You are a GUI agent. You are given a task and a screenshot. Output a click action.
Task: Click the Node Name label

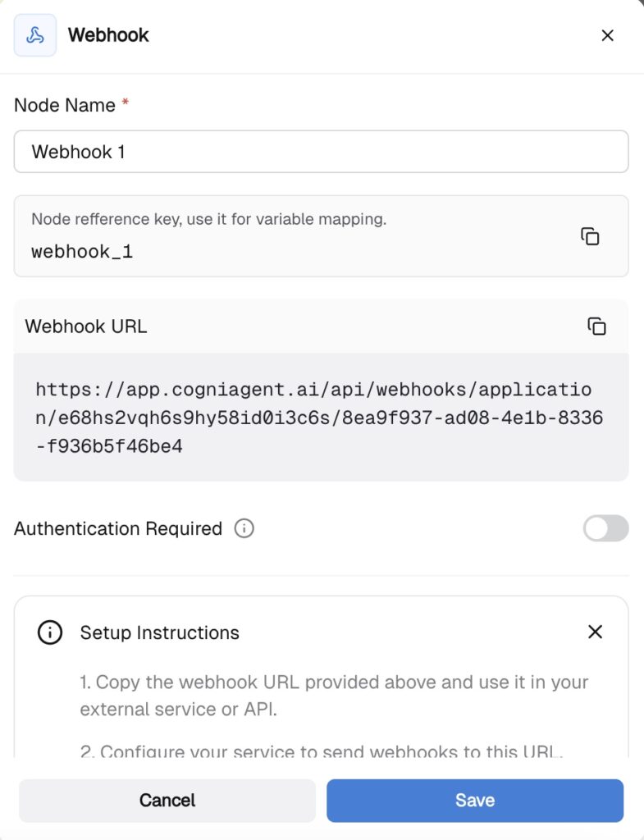[65, 105]
